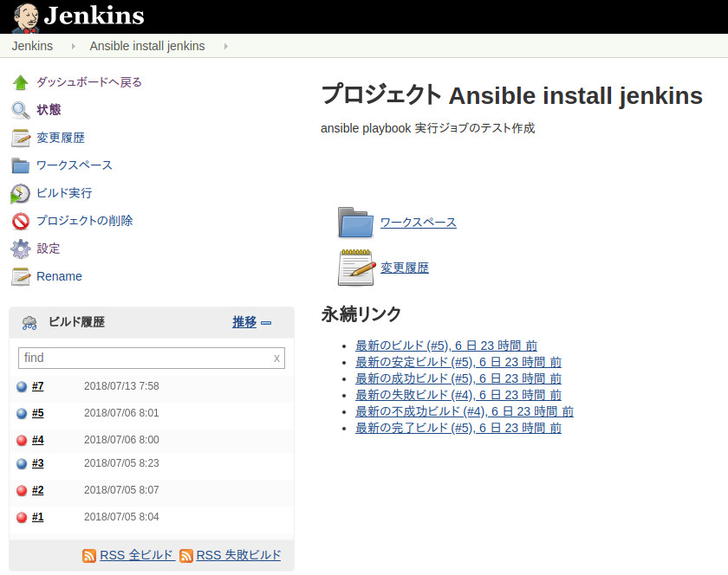Click the notepad icon beside Rename

click(x=21, y=276)
